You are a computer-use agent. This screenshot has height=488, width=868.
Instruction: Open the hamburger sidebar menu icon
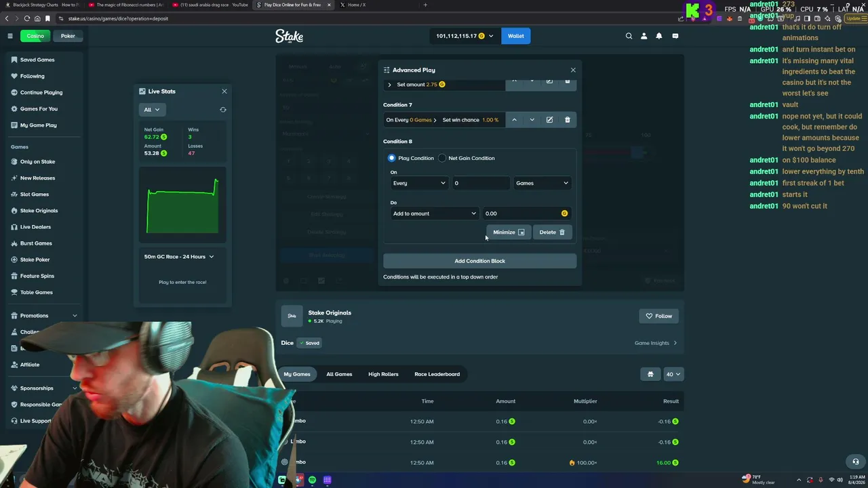10,36
